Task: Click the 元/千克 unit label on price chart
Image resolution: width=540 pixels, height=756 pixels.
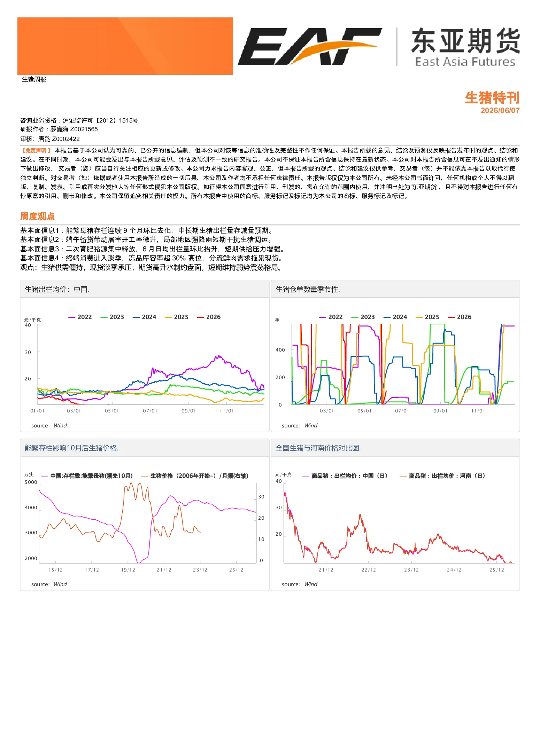Action: 32,320
